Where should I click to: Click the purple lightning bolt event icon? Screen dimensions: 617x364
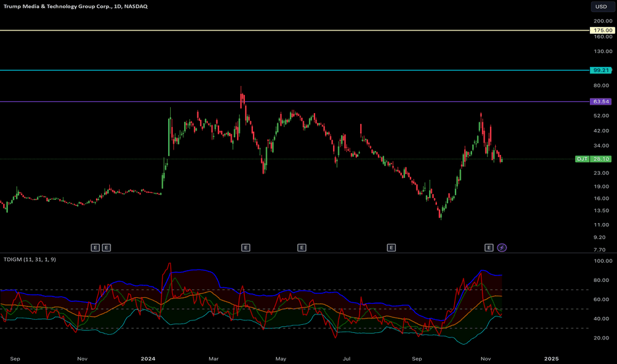(502, 248)
